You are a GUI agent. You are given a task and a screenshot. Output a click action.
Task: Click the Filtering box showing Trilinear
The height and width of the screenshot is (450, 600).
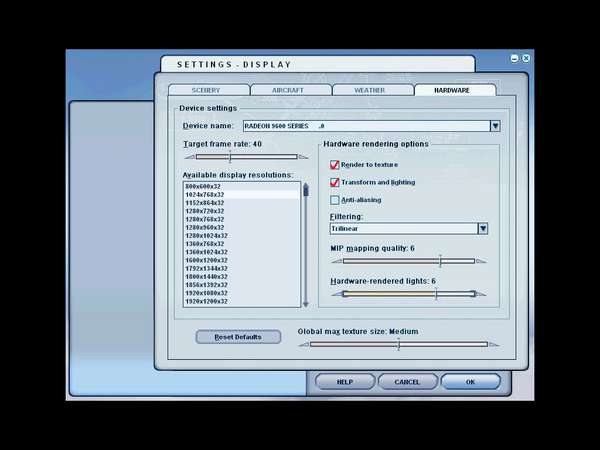click(x=404, y=228)
